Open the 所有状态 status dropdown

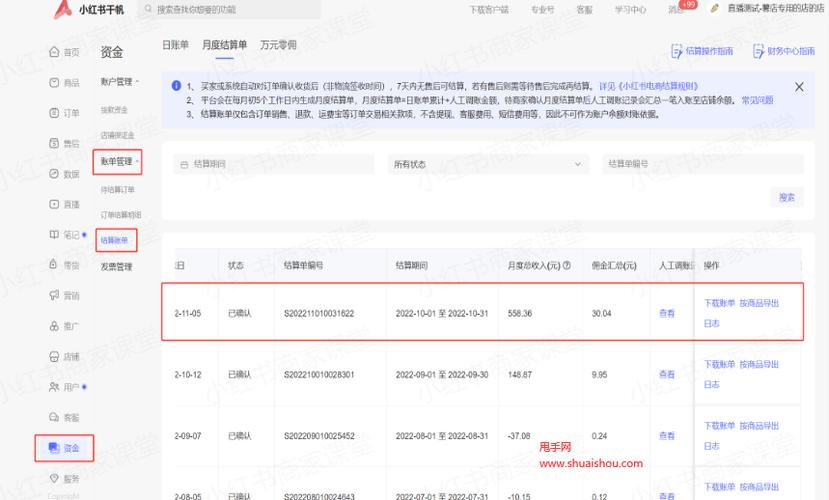(x=488, y=164)
